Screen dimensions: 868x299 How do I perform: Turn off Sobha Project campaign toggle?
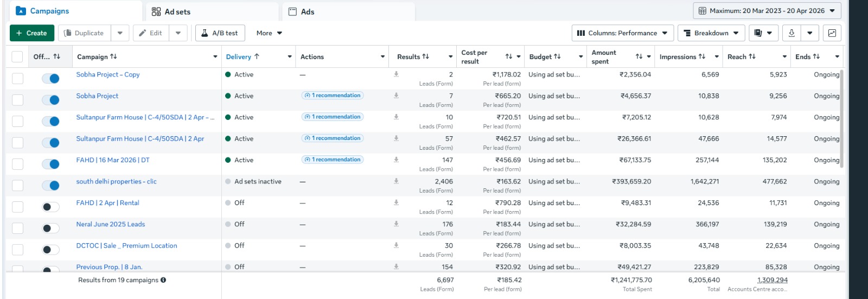click(50, 100)
